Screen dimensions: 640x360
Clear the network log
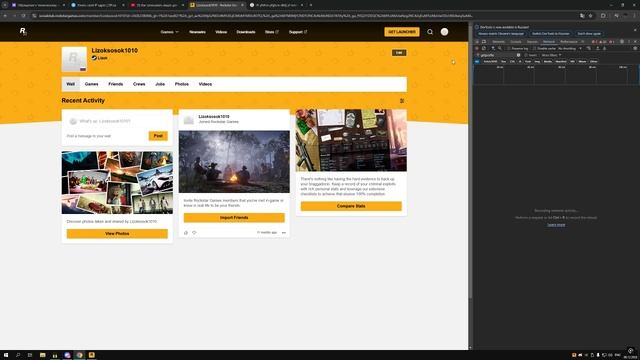pyautogui.click(x=484, y=49)
